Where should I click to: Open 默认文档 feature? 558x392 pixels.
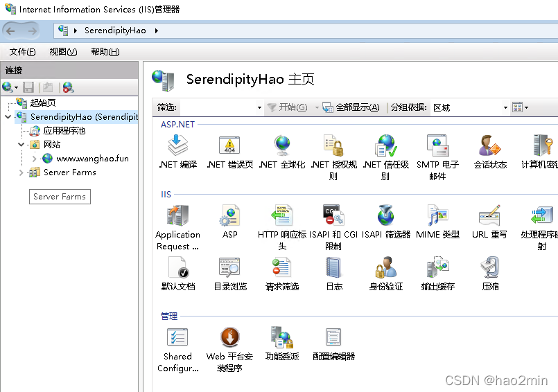tap(178, 274)
